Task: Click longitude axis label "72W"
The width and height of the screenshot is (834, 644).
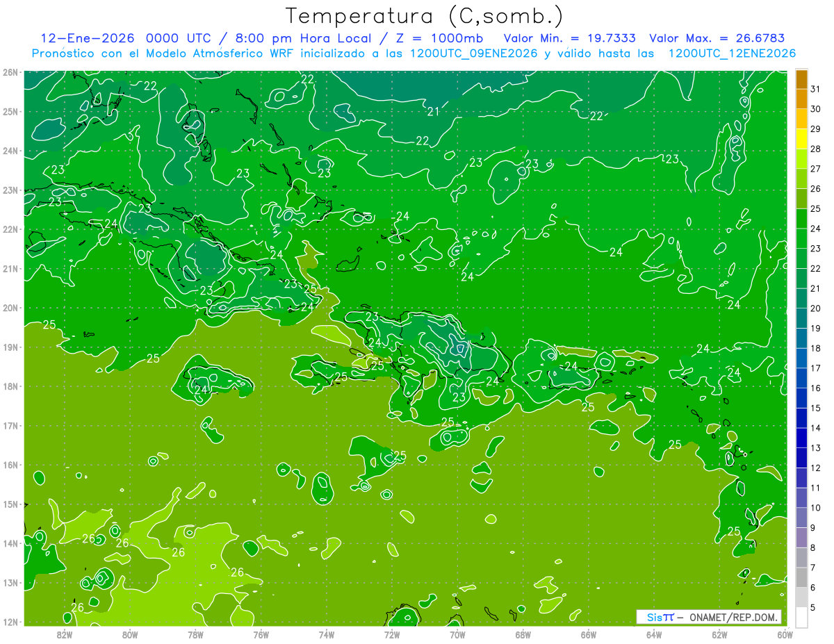Action: [392, 634]
